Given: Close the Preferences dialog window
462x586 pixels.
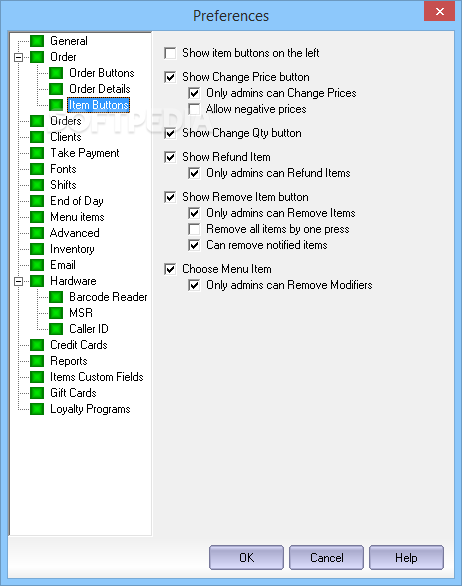Looking at the screenshot, I should point(440,11).
